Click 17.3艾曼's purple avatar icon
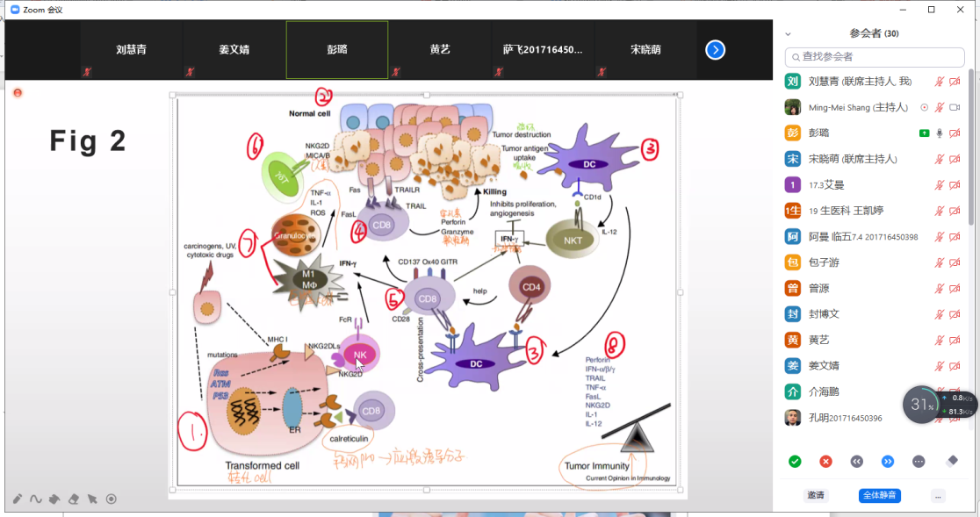The height and width of the screenshot is (517, 980). pyautogui.click(x=792, y=185)
